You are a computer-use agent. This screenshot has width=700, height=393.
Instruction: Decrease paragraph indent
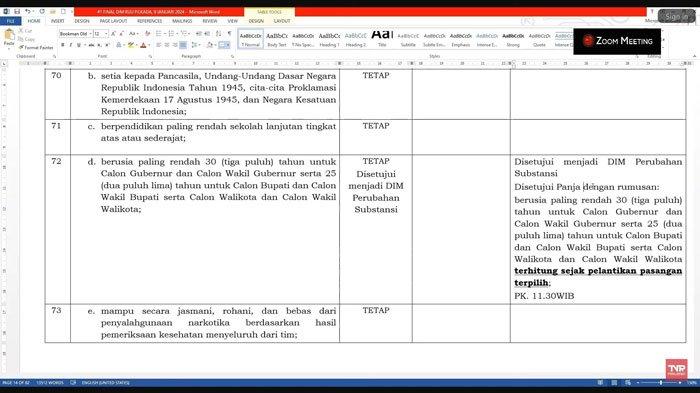pos(199,33)
